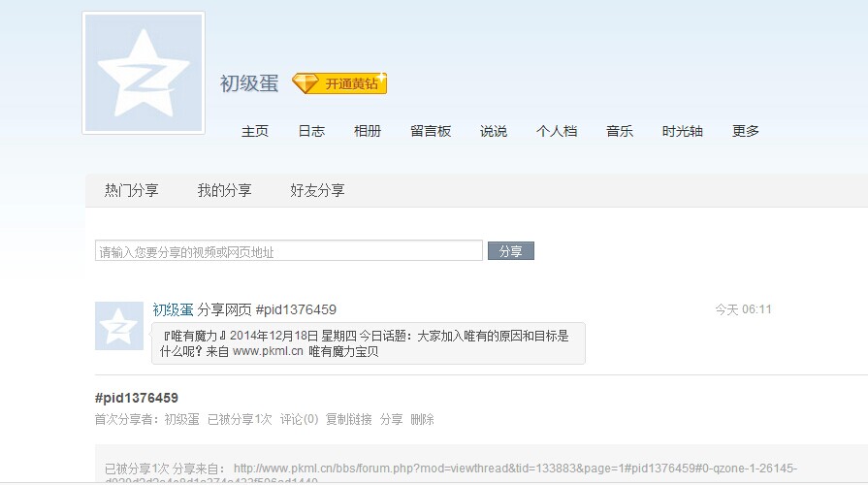
Task: Open the 相册 photo album page
Action: [x=368, y=132]
